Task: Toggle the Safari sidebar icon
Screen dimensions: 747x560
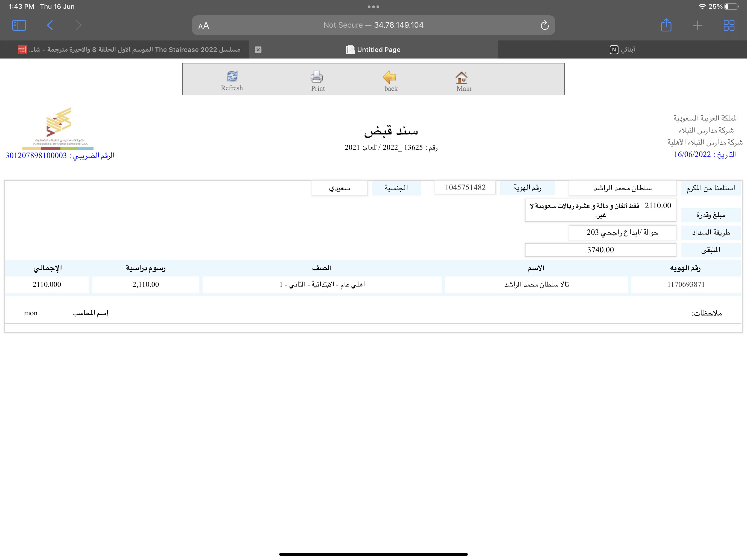Action: click(19, 25)
